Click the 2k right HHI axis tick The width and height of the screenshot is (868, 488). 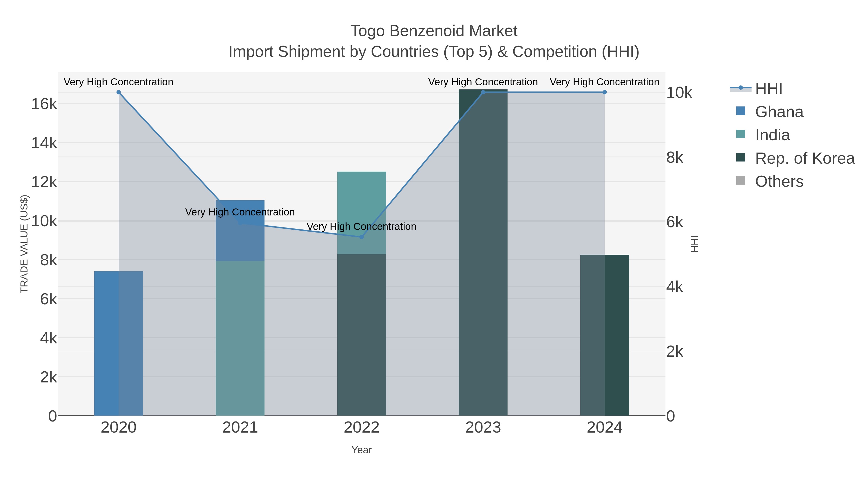pos(675,352)
